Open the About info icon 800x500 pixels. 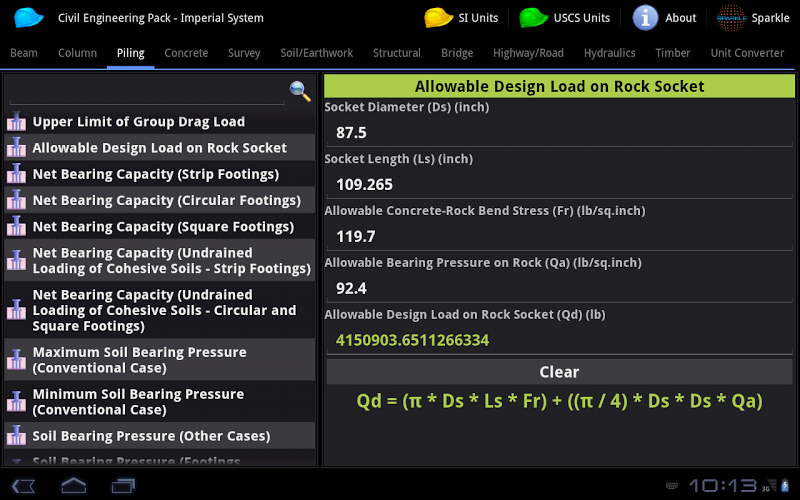pyautogui.click(x=645, y=17)
